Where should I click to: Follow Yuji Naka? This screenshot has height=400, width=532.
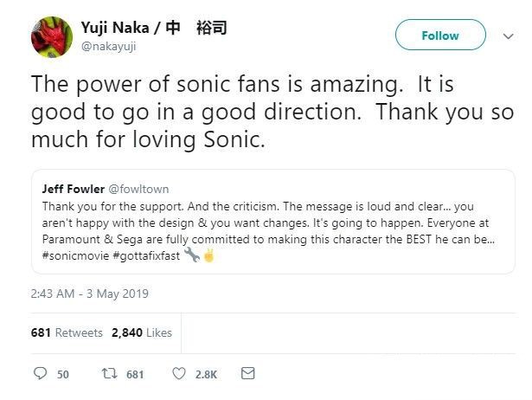tap(440, 35)
